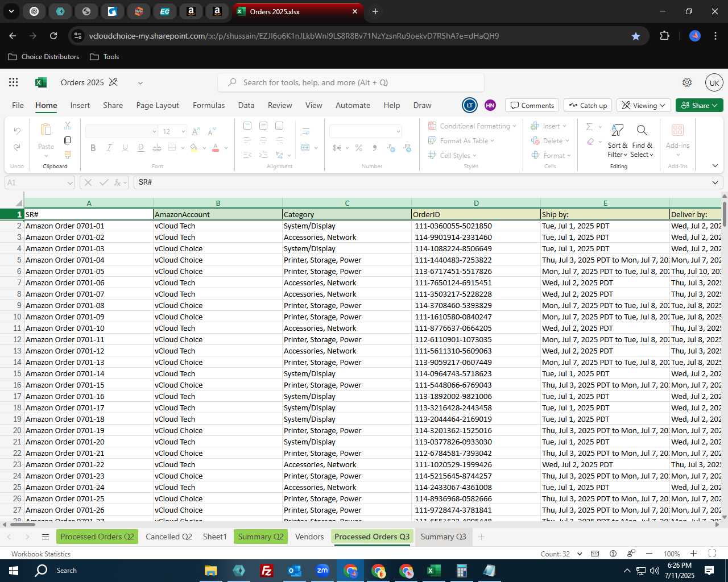The height and width of the screenshot is (582, 728).
Task: Bookmark this page with the star
Action: 635,36
